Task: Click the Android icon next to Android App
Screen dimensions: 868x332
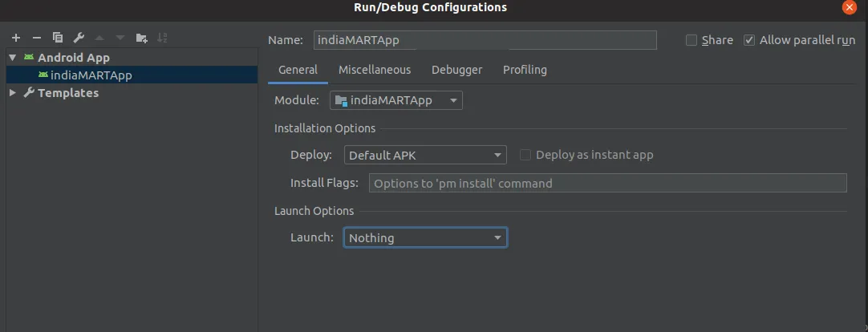Action: pyautogui.click(x=29, y=57)
